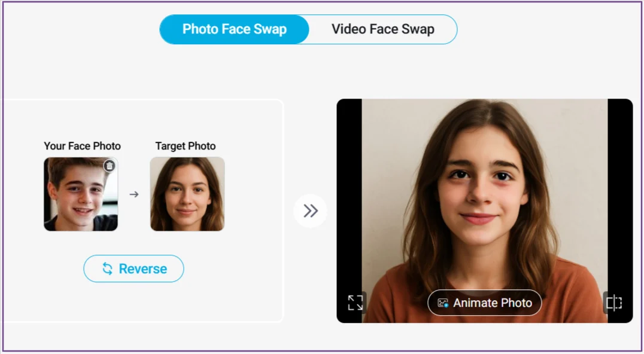Click the trash icon on your face photo
Viewport: 644px width, 354px height.
point(108,166)
